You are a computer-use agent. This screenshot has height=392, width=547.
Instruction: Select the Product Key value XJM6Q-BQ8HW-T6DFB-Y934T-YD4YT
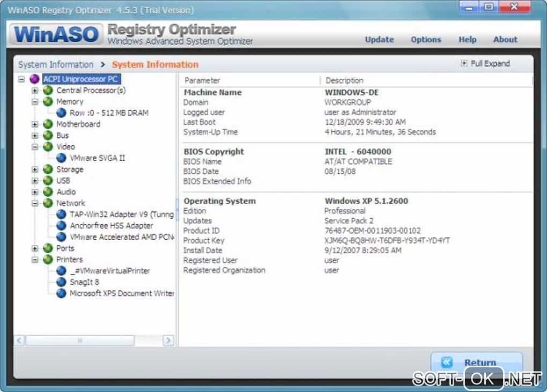[x=387, y=240]
